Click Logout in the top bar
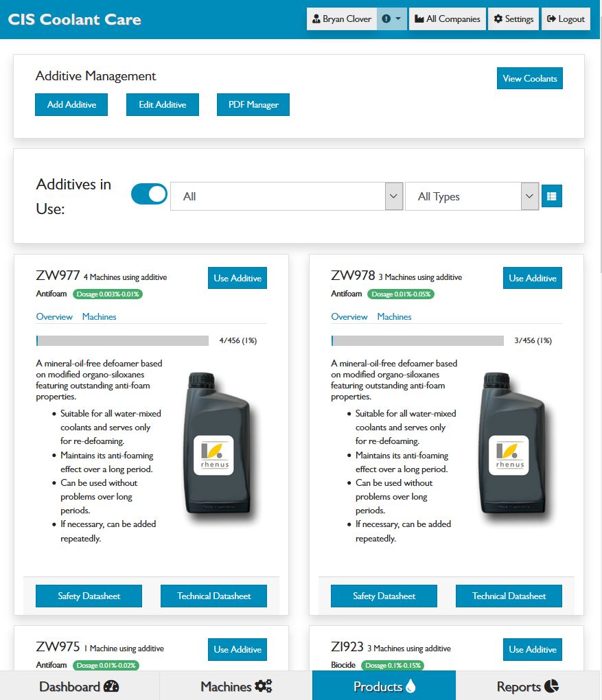This screenshot has width=602, height=700. click(566, 19)
